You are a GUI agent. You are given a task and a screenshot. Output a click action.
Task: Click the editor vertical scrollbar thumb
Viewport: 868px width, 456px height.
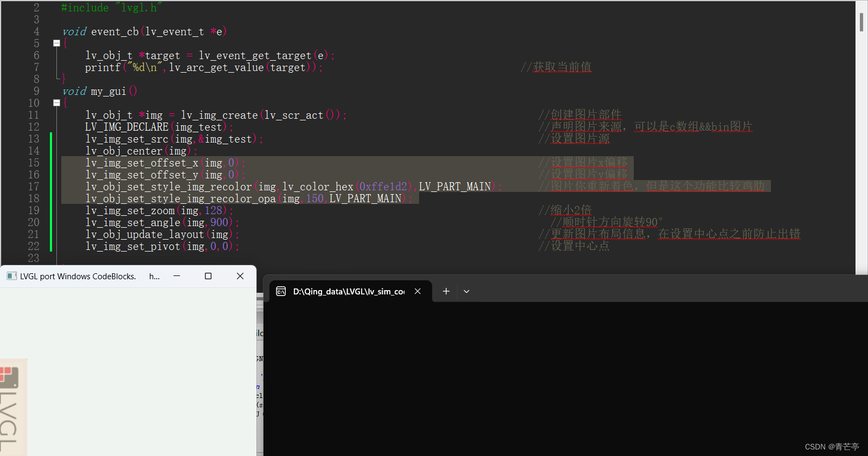[861, 22]
